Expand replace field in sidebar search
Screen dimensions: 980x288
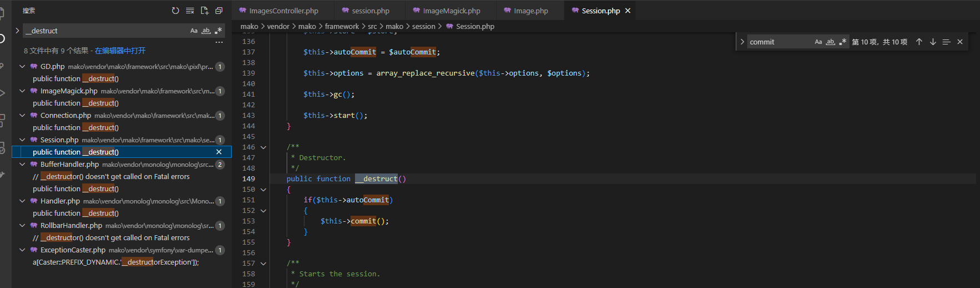[17, 31]
